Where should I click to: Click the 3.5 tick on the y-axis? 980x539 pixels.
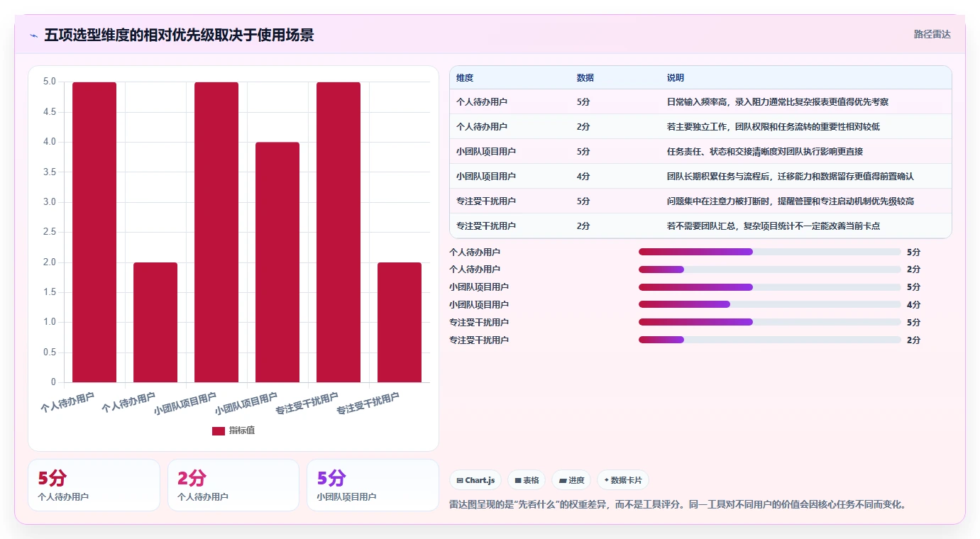(x=49, y=172)
